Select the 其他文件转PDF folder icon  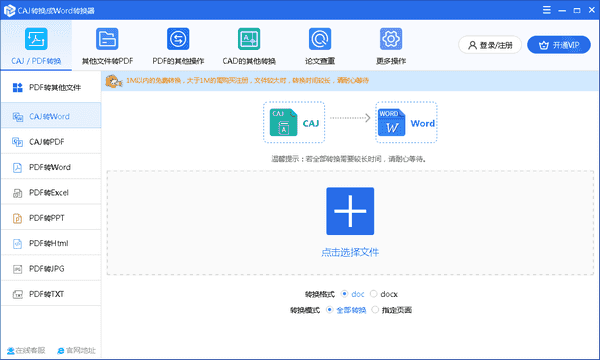(107, 39)
